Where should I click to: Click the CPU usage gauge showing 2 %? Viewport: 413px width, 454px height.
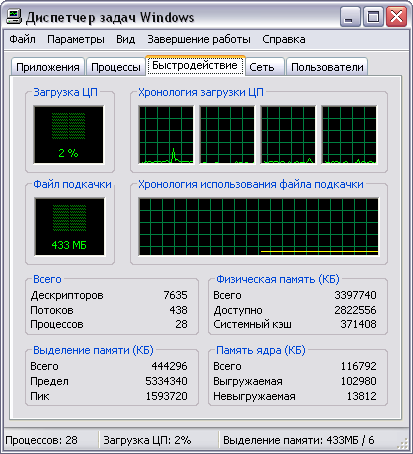click(x=69, y=135)
